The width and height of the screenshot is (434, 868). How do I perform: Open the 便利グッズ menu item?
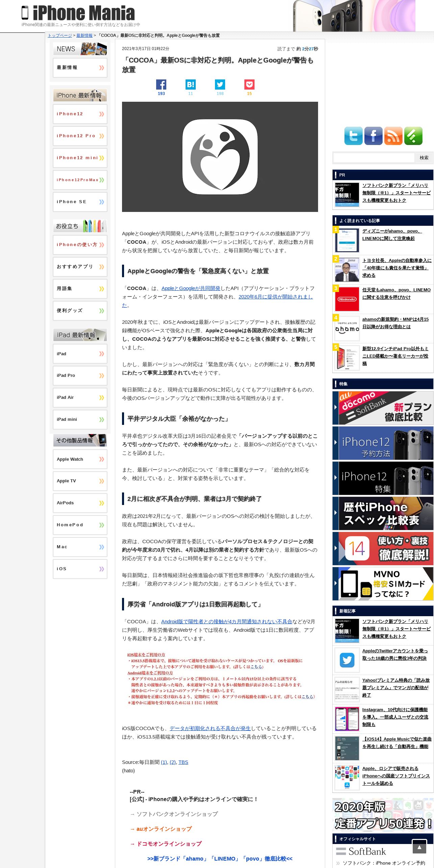click(80, 311)
